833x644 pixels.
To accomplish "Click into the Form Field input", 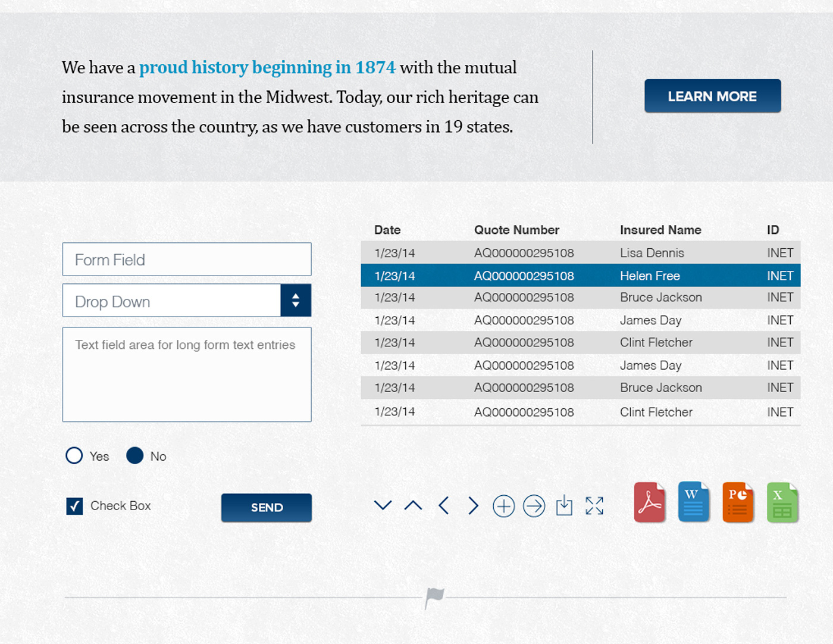I will click(x=187, y=260).
